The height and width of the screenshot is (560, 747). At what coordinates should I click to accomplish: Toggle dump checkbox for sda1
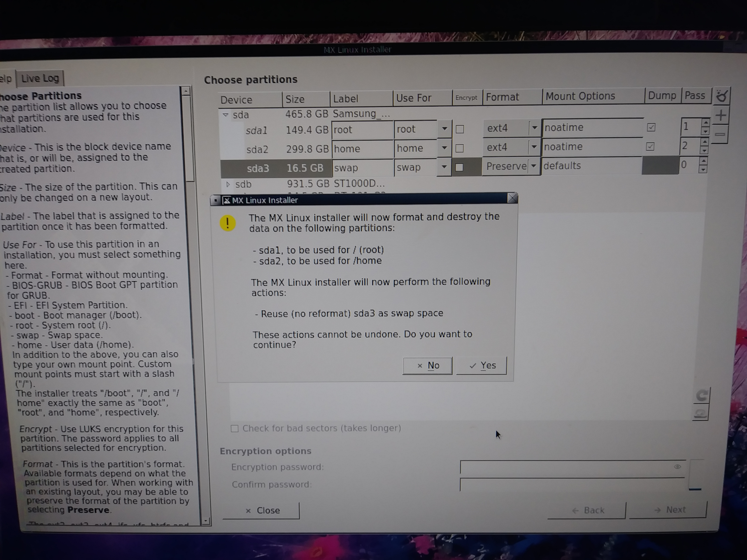pos(651,127)
